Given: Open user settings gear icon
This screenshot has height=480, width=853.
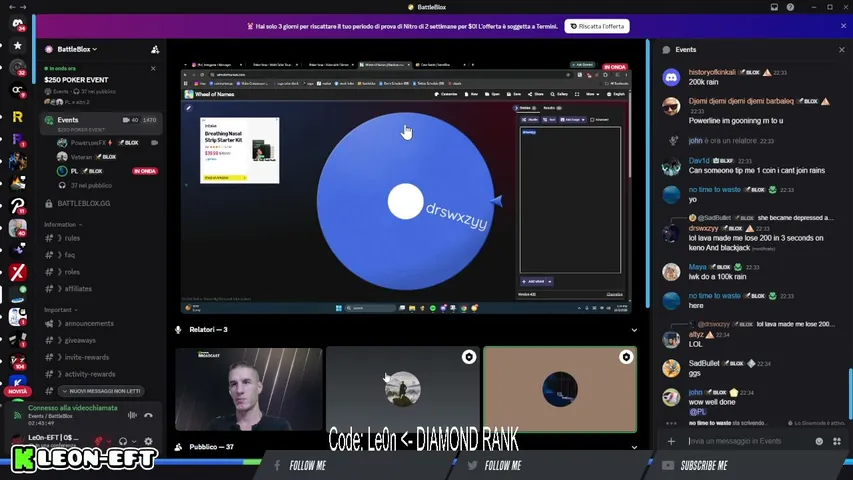Looking at the screenshot, I should [149, 441].
